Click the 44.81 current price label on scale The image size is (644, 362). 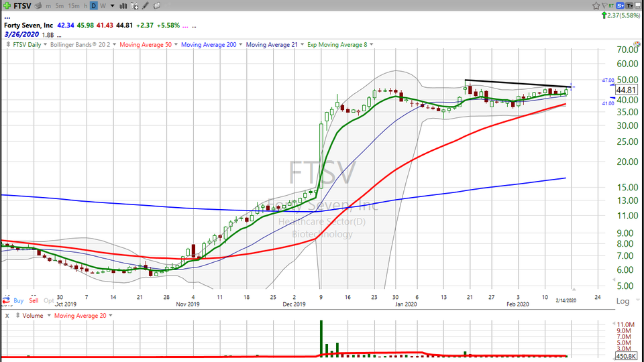pyautogui.click(x=626, y=90)
